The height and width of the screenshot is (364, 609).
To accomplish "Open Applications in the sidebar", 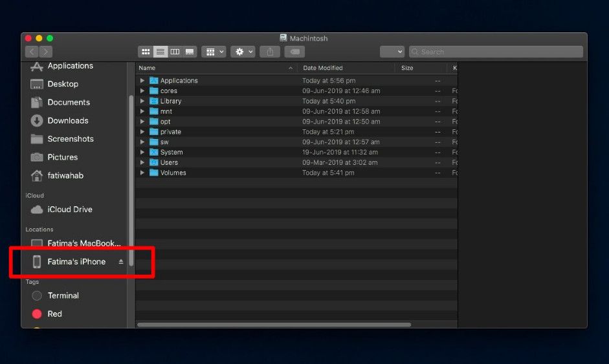I will coord(70,66).
